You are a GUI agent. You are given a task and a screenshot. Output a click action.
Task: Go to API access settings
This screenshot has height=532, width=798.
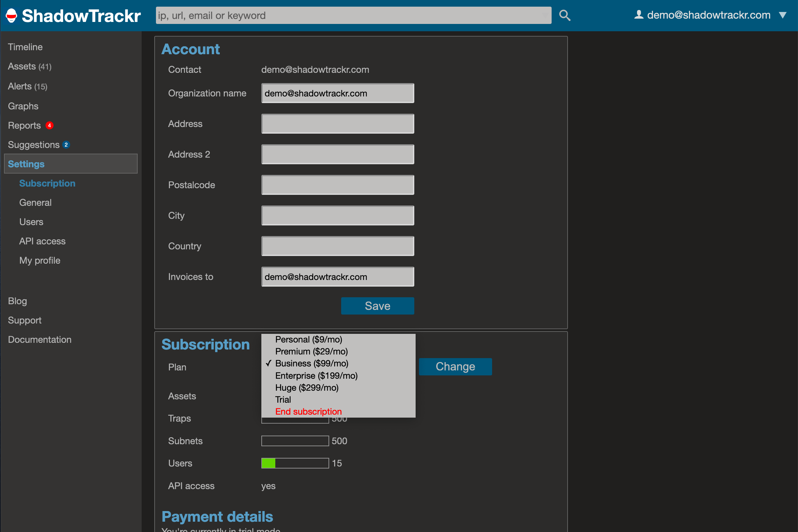click(43, 241)
